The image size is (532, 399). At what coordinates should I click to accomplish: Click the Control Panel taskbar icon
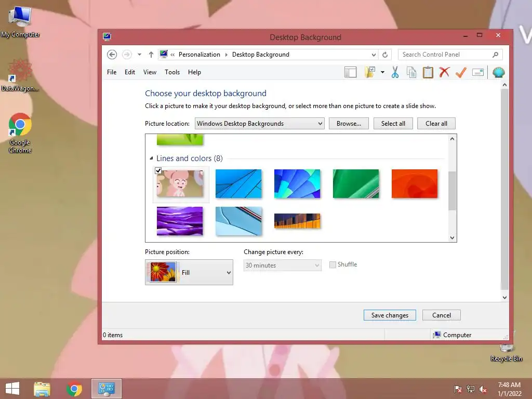[x=106, y=389]
